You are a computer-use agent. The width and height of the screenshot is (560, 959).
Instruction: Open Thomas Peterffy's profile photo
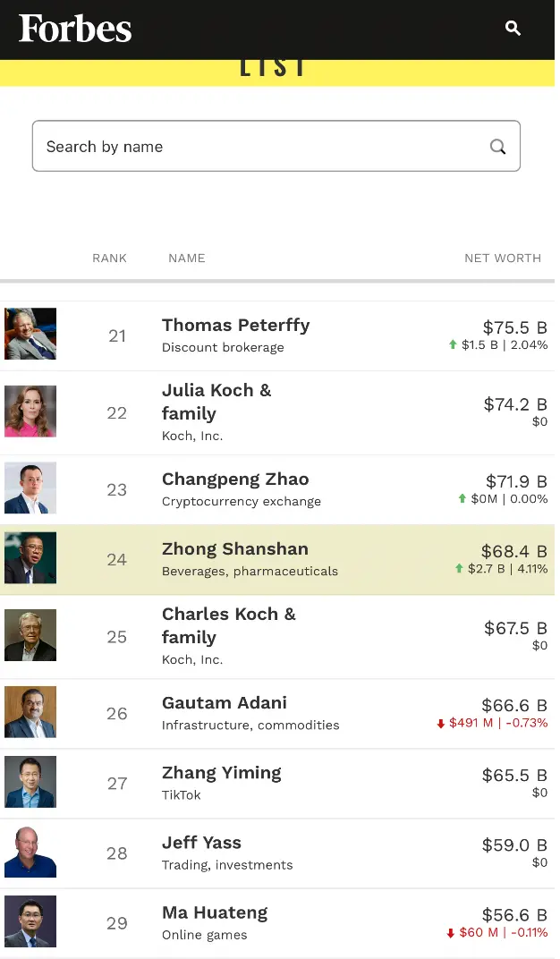[30, 334]
